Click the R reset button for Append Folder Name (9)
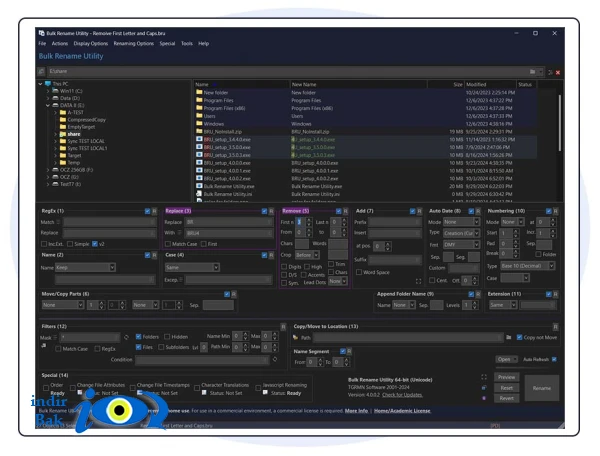 click(478, 294)
